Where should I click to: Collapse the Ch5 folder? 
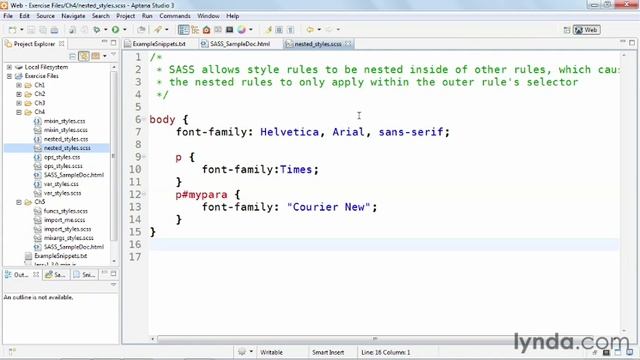[19, 202]
